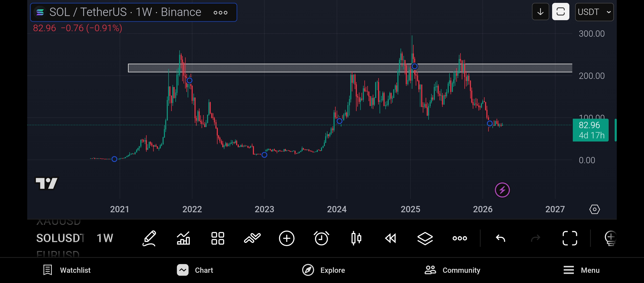Screen dimensions: 644x283
Task: Switch to the Explore tab
Action: pos(324,270)
